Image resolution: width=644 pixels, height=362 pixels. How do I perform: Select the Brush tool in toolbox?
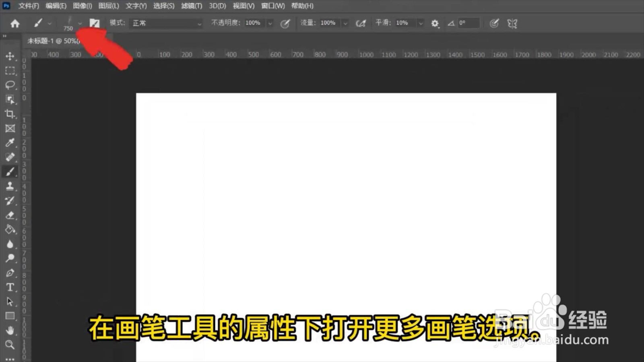10,172
